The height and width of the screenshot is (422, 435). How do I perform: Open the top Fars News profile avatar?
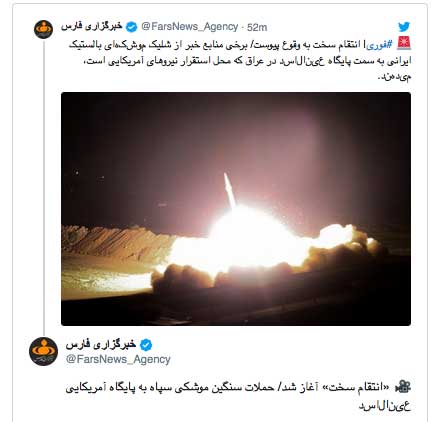[x=44, y=29]
